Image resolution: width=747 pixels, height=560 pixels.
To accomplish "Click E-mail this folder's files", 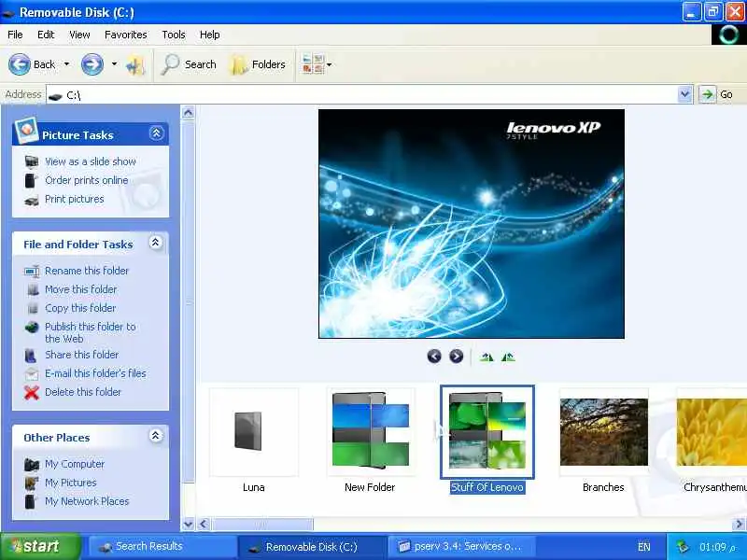I will 96,372.
